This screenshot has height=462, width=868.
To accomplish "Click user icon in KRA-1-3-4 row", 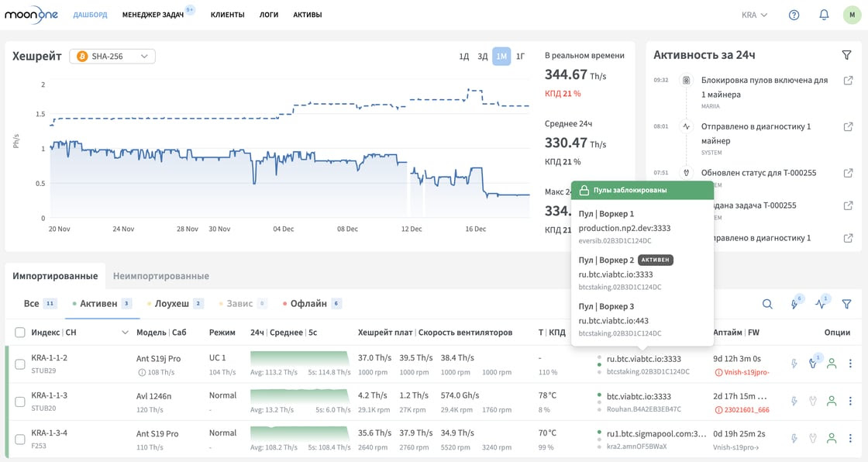I will click(x=832, y=438).
